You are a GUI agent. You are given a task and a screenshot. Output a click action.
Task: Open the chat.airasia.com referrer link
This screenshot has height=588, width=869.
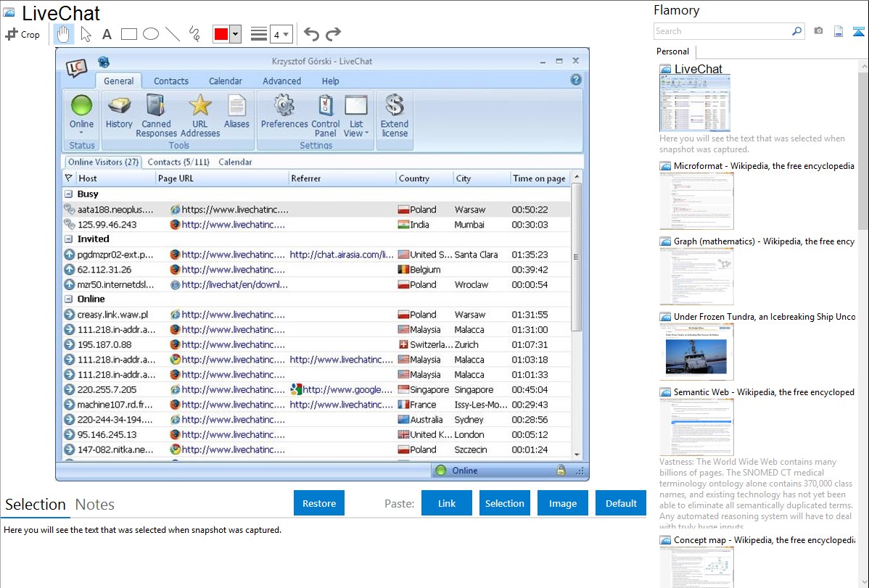coord(342,254)
